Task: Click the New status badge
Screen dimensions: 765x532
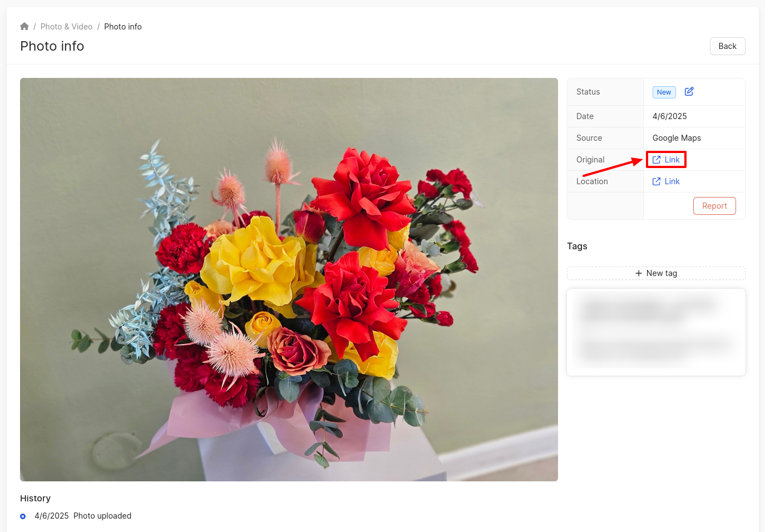Action: [x=664, y=92]
